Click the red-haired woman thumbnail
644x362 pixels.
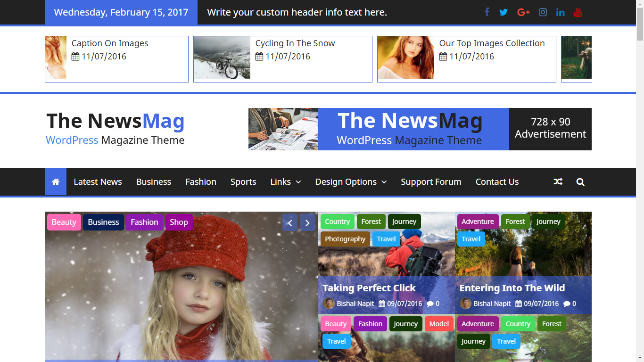click(x=406, y=58)
